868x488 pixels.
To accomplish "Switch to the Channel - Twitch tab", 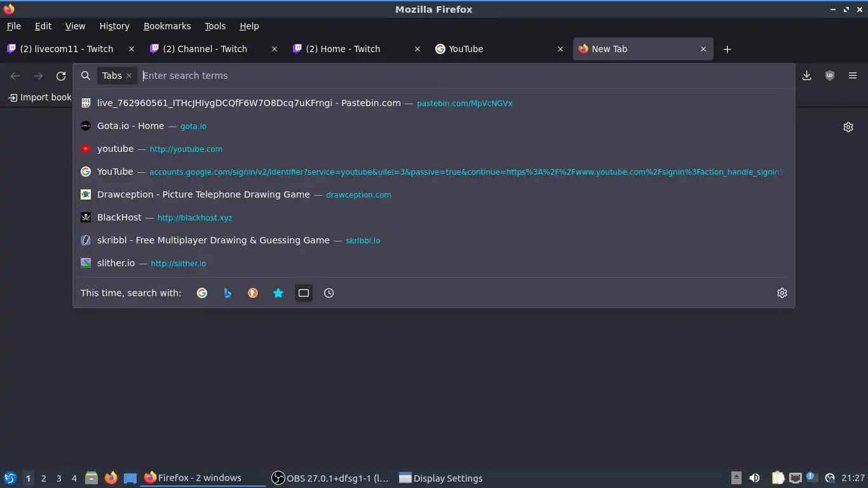I will pos(205,49).
